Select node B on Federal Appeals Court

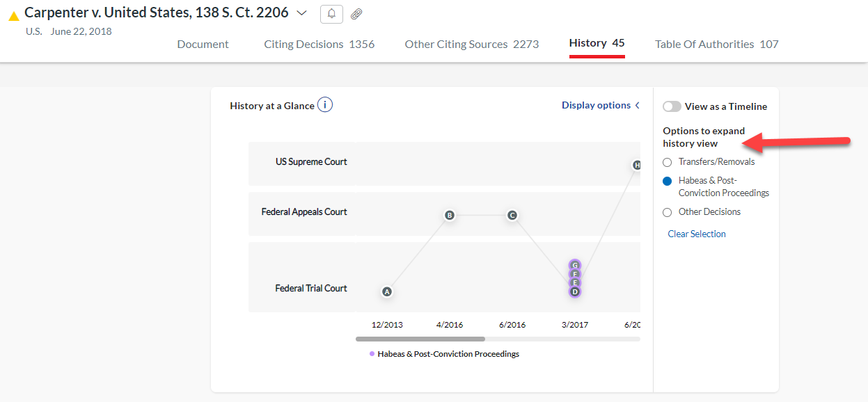point(450,216)
